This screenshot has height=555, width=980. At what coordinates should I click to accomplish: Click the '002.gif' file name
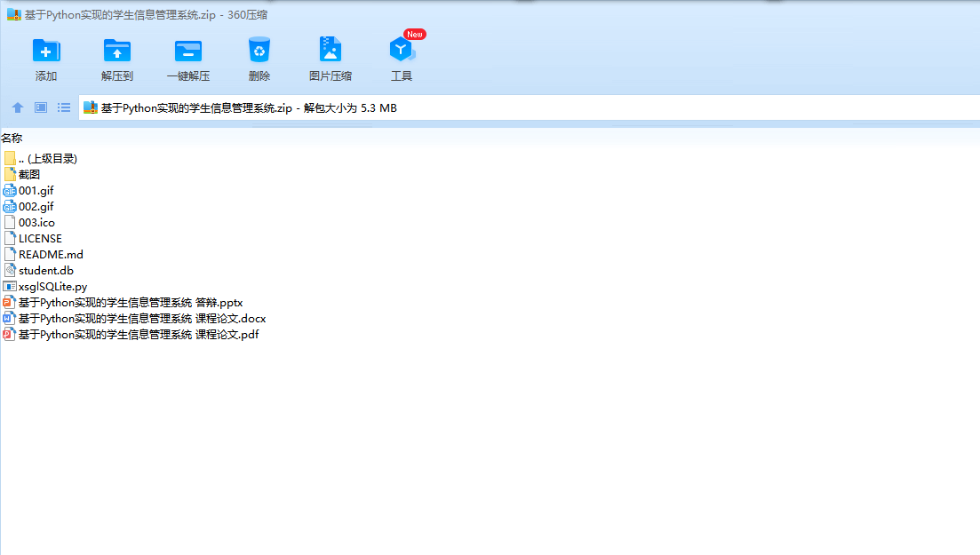tap(36, 206)
